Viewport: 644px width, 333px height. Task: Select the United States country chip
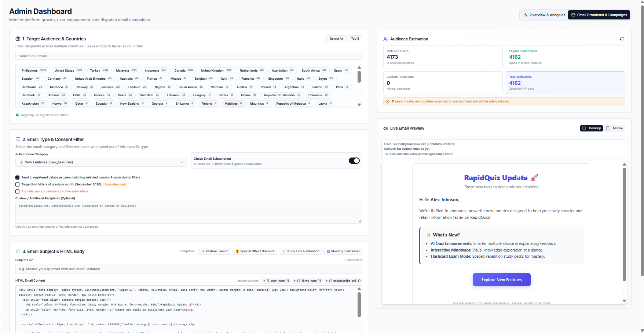68,70
